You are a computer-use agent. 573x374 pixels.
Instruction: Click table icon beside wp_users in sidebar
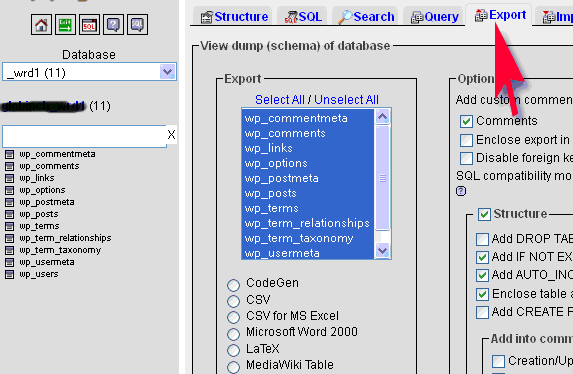[x=10, y=274]
